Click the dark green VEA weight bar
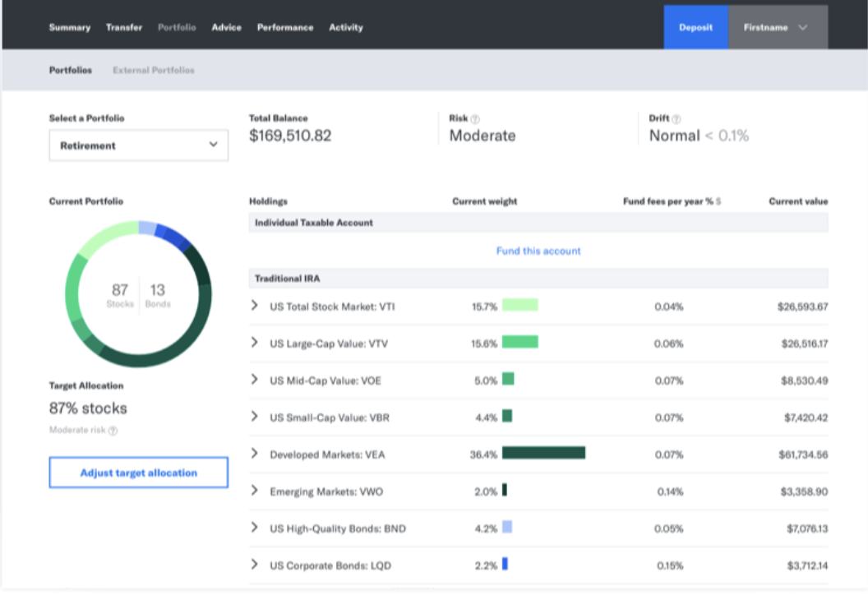The width and height of the screenshot is (868, 595). click(543, 453)
